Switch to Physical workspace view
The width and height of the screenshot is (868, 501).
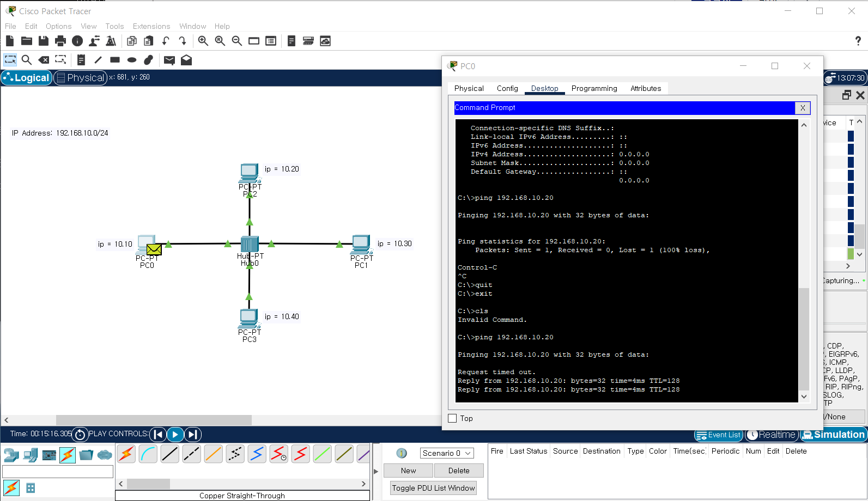[80, 78]
